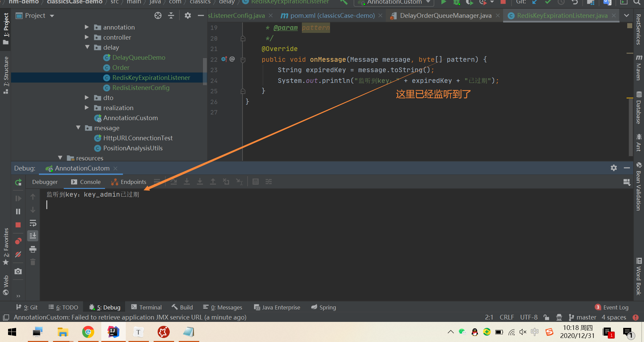Toggle scroll to end of console
The width and height of the screenshot is (644, 342).
pyautogui.click(x=33, y=236)
